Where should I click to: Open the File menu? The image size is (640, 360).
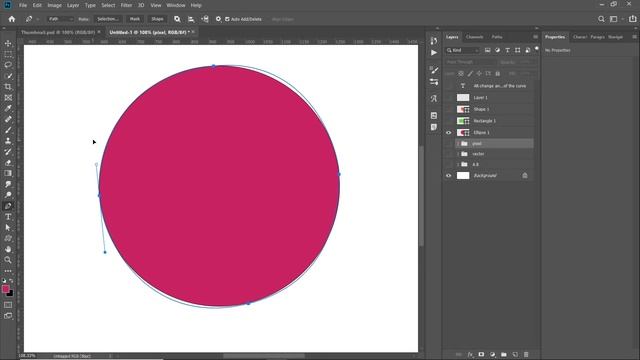click(23, 5)
